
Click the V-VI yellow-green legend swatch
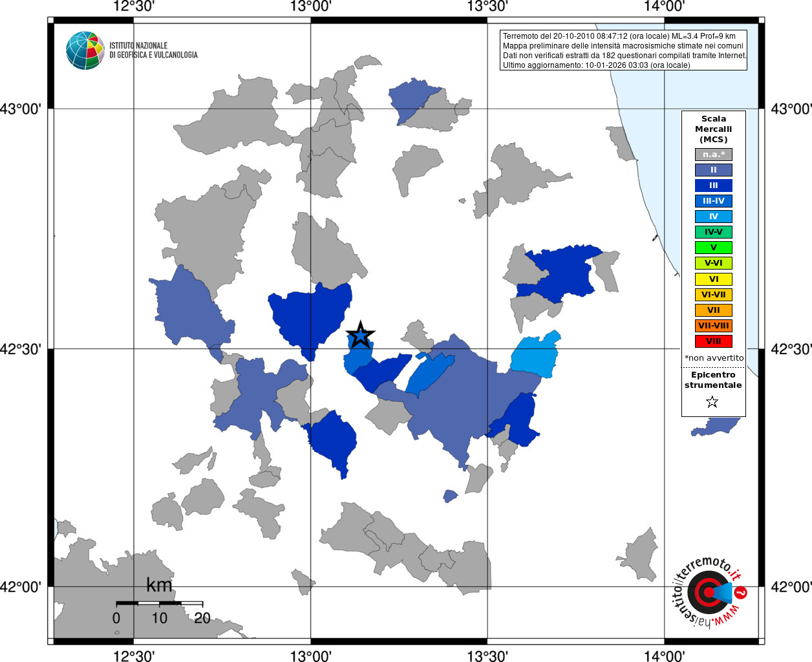(x=714, y=263)
